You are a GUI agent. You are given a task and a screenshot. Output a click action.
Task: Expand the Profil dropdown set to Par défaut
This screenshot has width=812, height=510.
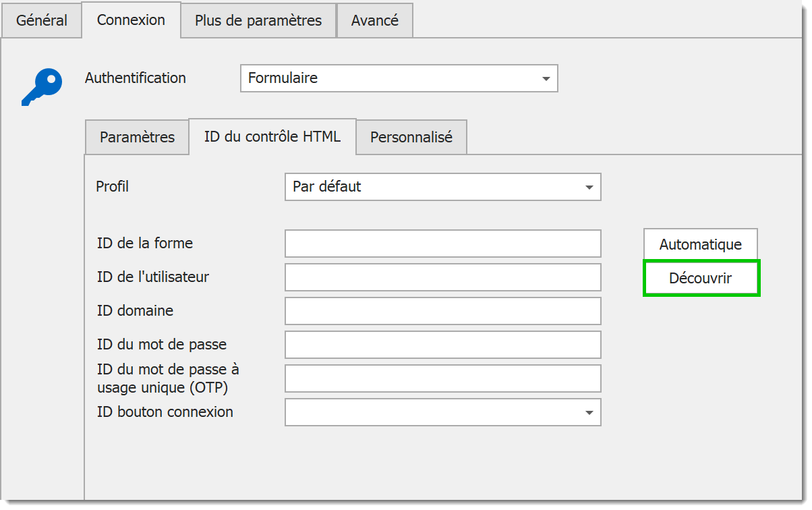442,187
